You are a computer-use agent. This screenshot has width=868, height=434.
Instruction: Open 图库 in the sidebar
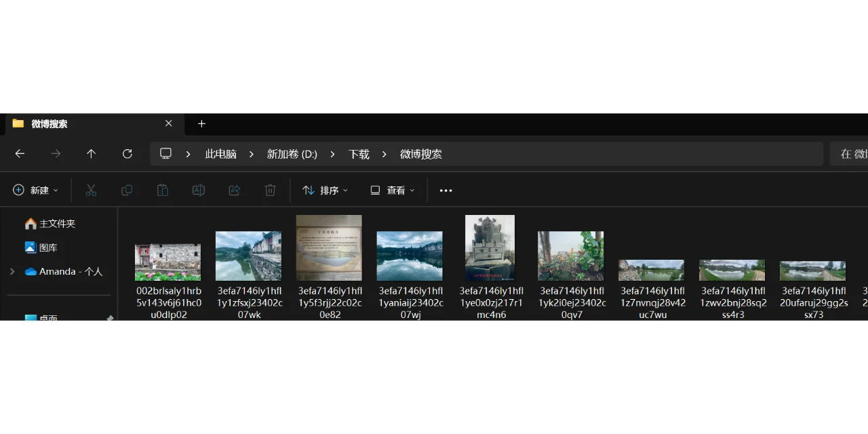click(41, 248)
